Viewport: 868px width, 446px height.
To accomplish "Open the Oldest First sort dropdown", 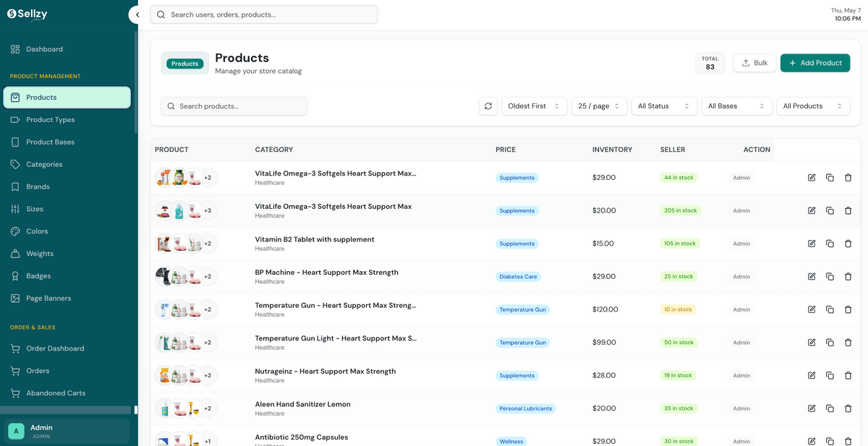I will pyautogui.click(x=534, y=106).
